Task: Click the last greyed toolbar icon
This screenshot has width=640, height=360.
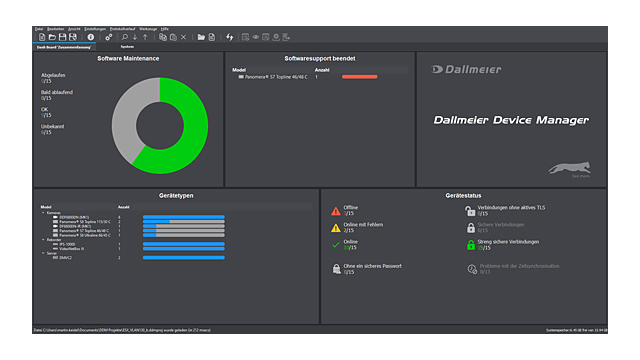Action: [x=286, y=37]
